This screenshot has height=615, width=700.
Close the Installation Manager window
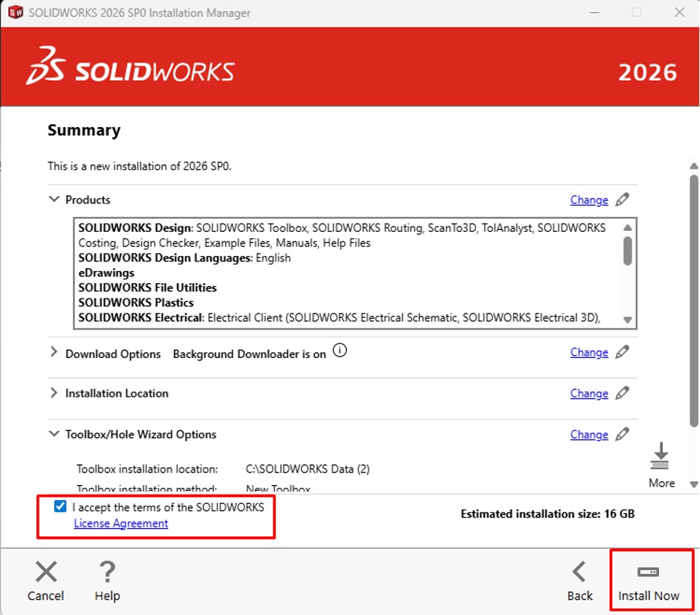pyautogui.click(x=679, y=13)
